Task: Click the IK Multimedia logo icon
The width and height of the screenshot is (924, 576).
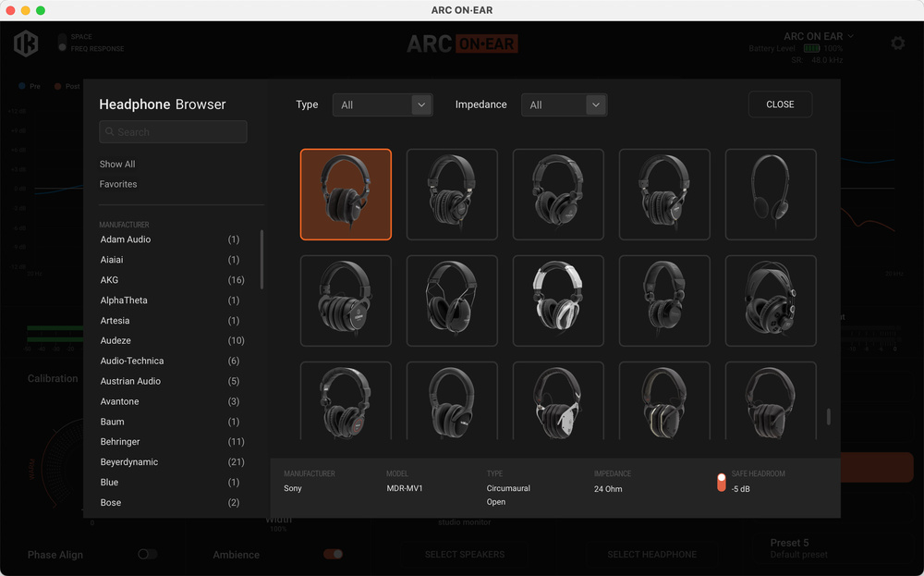Action: click(26, 43)
